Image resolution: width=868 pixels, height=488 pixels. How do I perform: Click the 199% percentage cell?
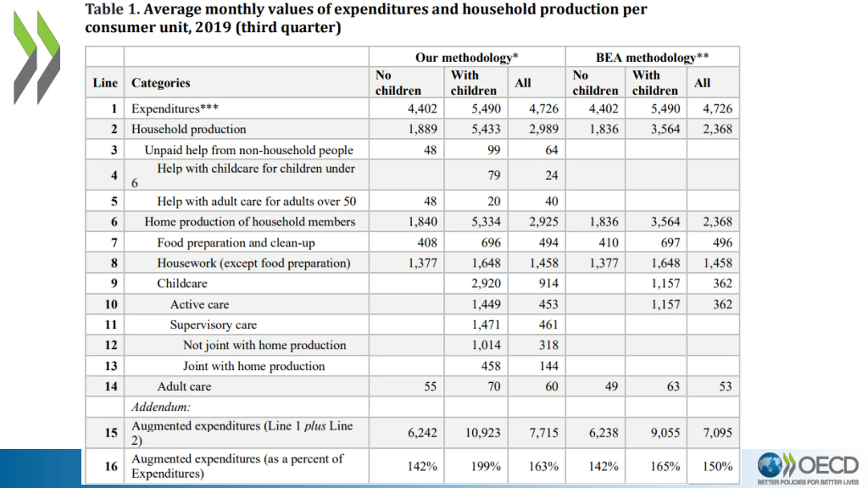pos(486,466)
